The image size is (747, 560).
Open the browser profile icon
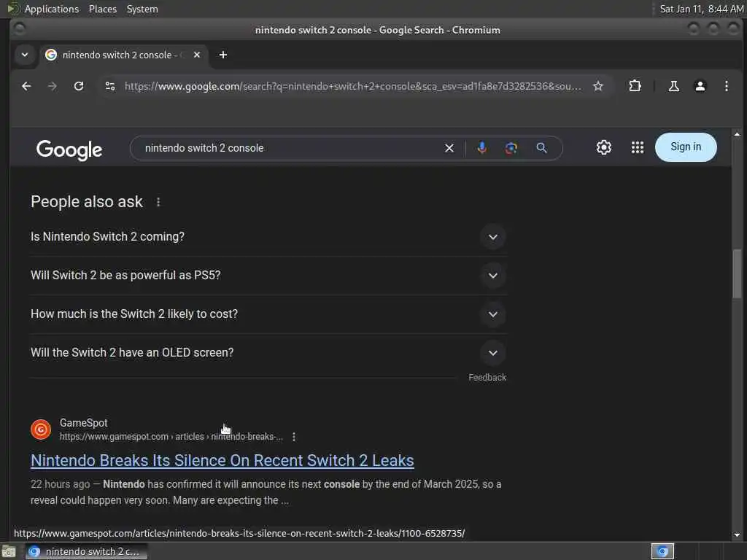700,86
